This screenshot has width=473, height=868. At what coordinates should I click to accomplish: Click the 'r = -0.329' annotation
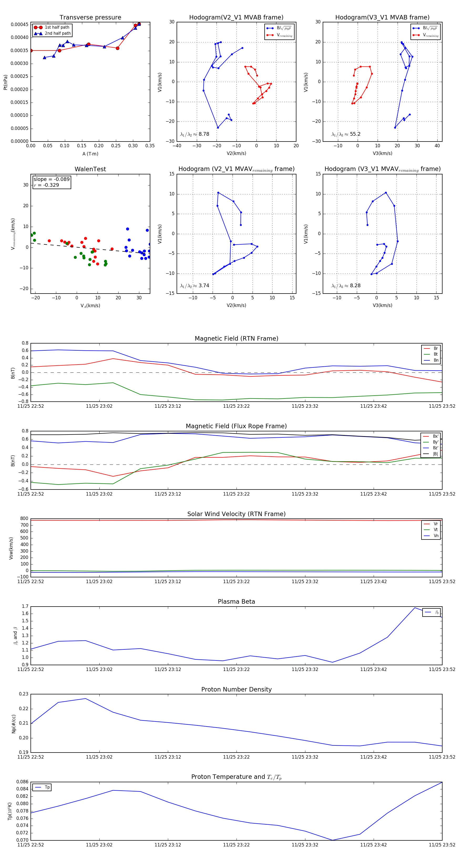(47, 185)
